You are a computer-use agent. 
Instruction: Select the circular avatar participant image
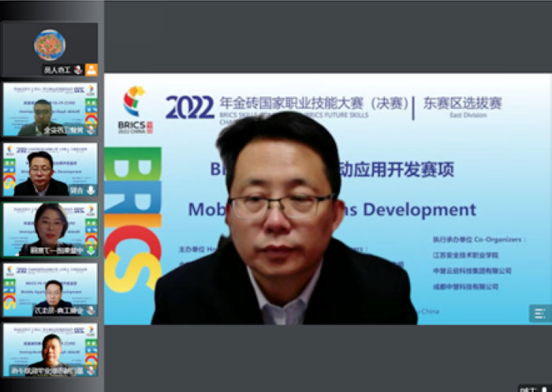coord(50,45)
